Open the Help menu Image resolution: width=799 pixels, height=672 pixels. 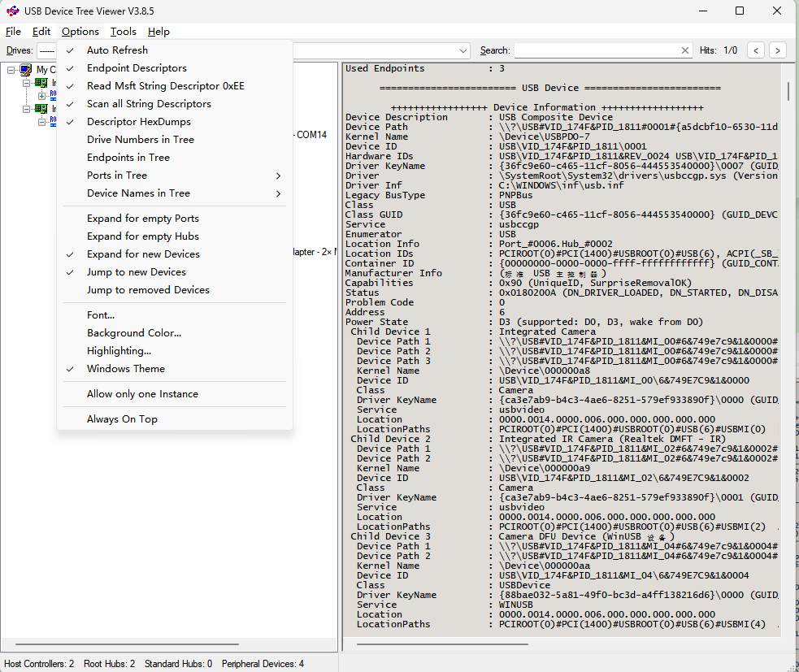[158, 32]
